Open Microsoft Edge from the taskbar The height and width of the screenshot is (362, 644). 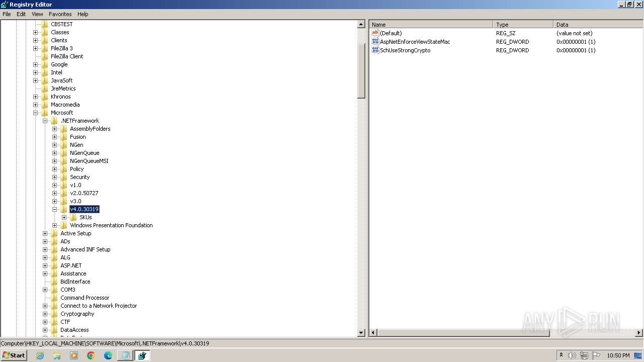(x=108, y=355)
